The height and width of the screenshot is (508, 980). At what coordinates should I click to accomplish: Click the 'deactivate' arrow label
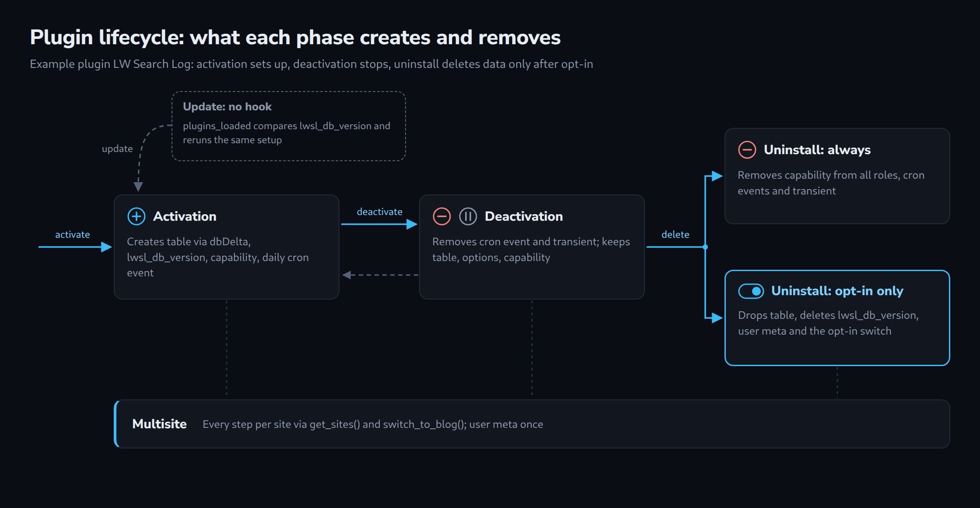click(379, 212)
